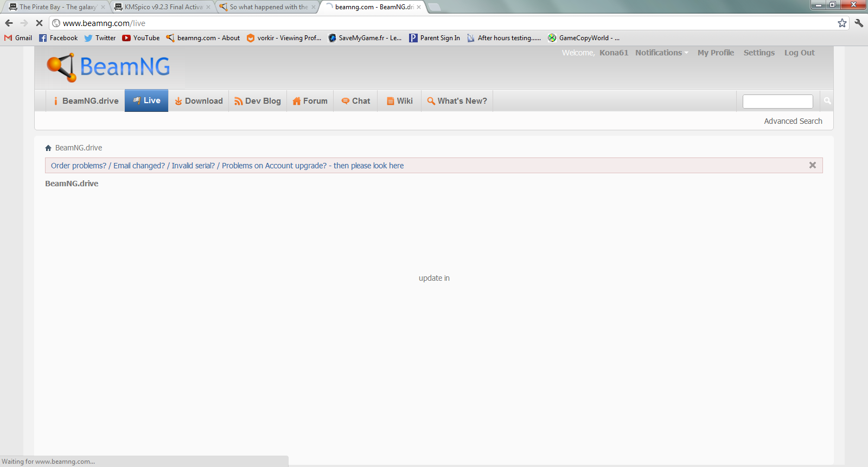Go back with the browser back arrow
Image resolution: width=868 pixels, height=467 pixels.
[9, 23]
